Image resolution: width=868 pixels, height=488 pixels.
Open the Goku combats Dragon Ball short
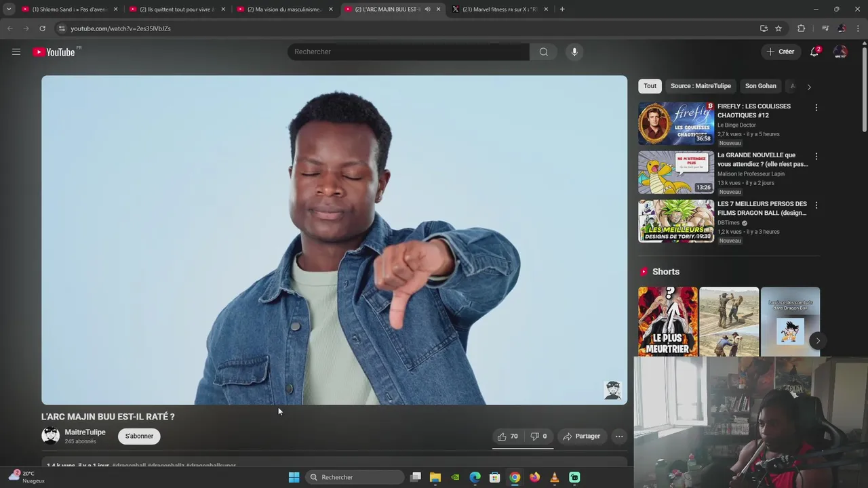coord(790,321)
